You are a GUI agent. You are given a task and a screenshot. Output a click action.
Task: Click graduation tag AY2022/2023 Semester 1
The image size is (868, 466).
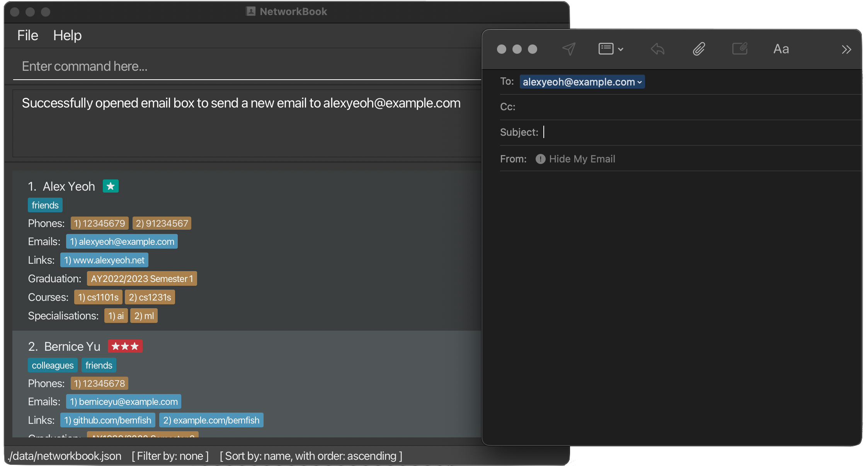pyautogui.click(x=142, y=278)
